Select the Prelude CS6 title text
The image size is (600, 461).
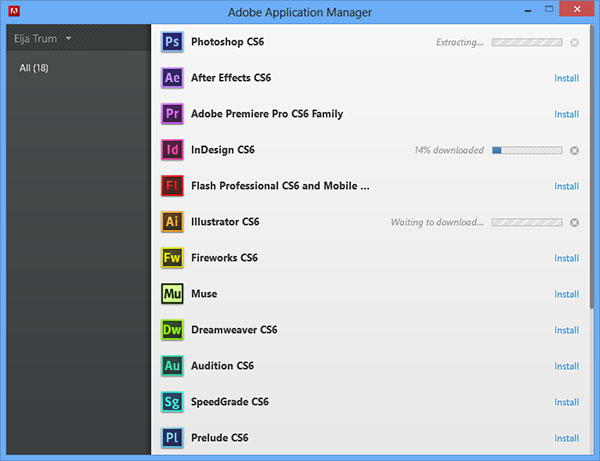pyautogui.click(x=220, y=437)
